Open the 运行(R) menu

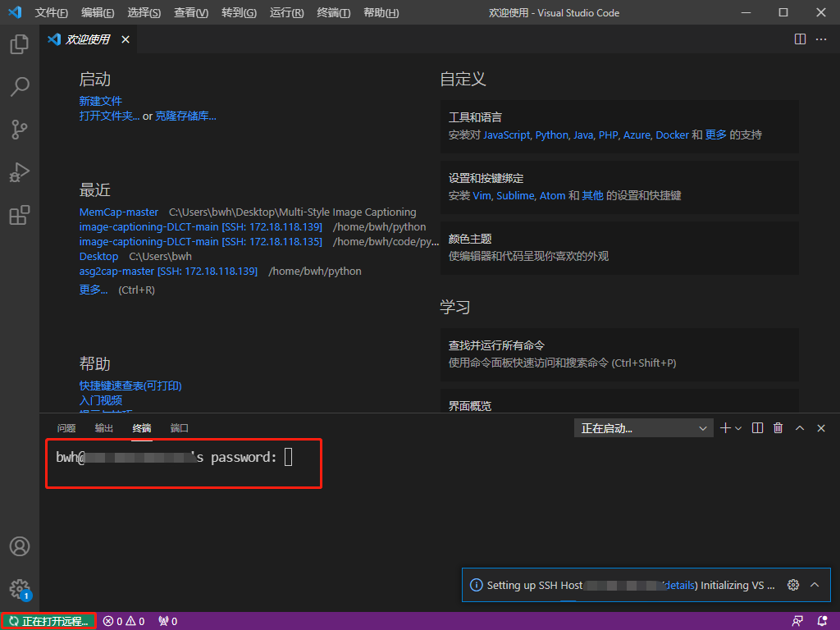(x=286, y=13)
